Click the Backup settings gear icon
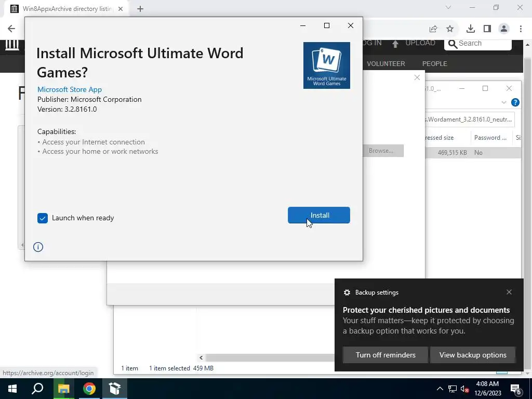The height and width of the screenshot is (399, 532). pyautogui.click(x=347, y=292)
